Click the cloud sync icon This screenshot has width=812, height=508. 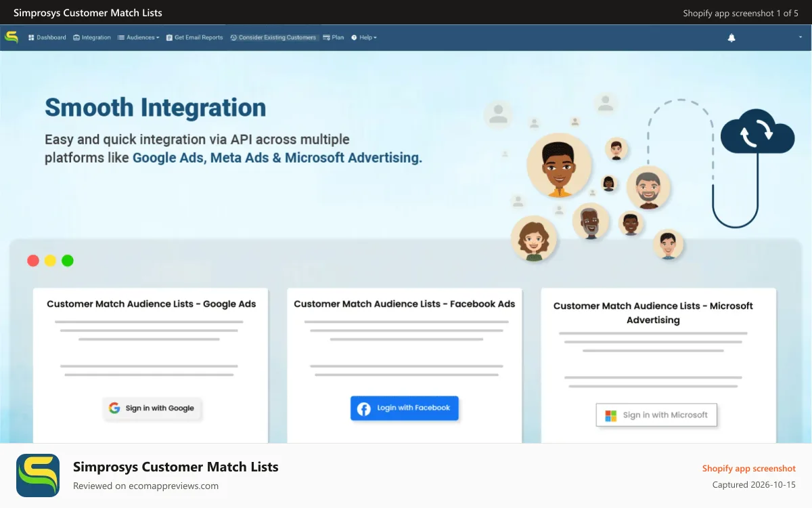tap(757, 132)
